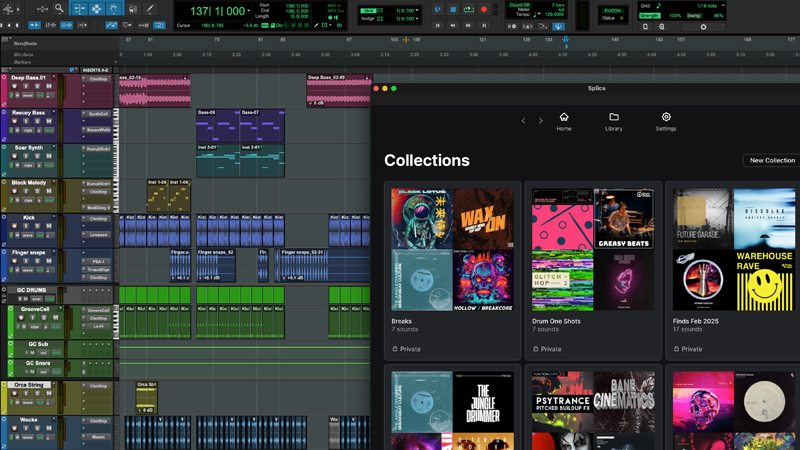The image size is (800, 450).
Task: Select the Zoomer magnifying glass tool
Action: tap(60, 9)
